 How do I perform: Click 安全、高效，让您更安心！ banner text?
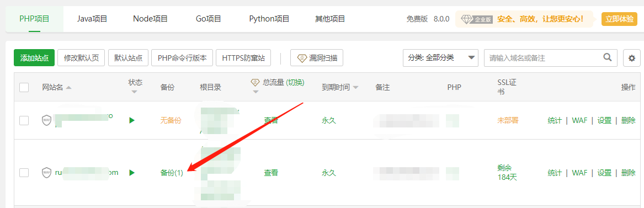pyautogui.click(x=540, y=19)
